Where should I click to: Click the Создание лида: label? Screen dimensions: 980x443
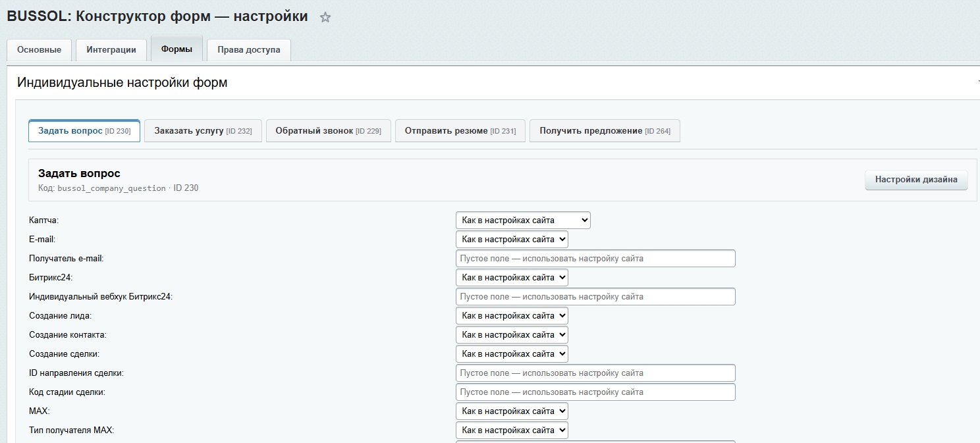pyautogui.click(x=61, y=316)
